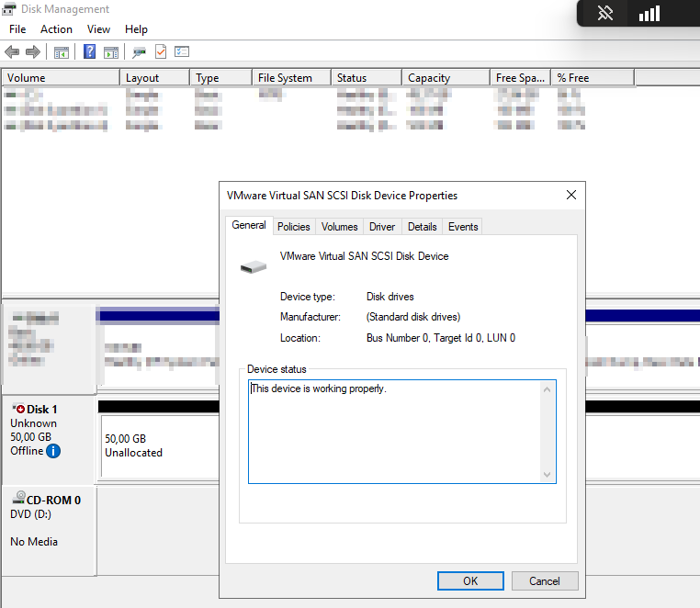Select the General tab

[x=249, y=225]
